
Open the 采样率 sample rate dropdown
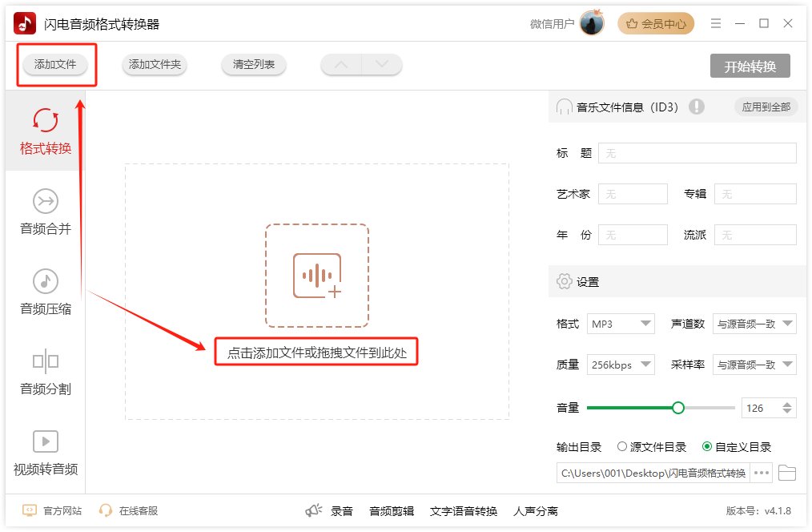tap(754, 365)
